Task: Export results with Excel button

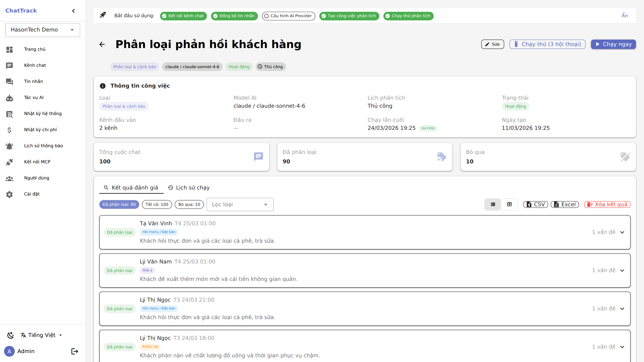Action: tap(564, 204)
